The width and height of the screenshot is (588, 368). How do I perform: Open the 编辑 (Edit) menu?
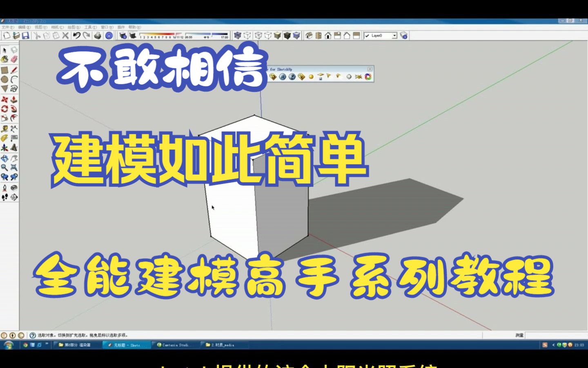tap(24, 27)
